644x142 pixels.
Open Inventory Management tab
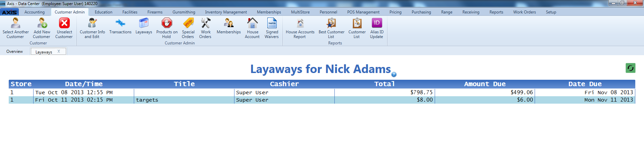(x=226, y=12)
